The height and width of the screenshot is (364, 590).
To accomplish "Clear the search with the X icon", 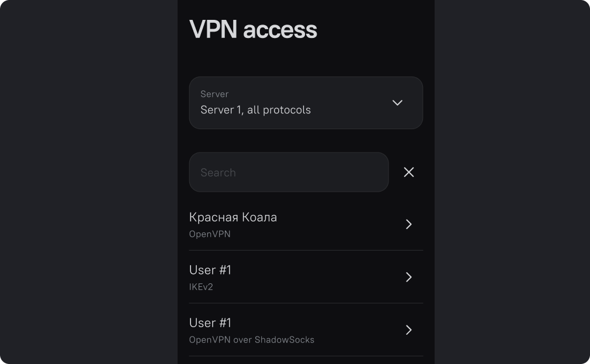I will tap(409, 172).
